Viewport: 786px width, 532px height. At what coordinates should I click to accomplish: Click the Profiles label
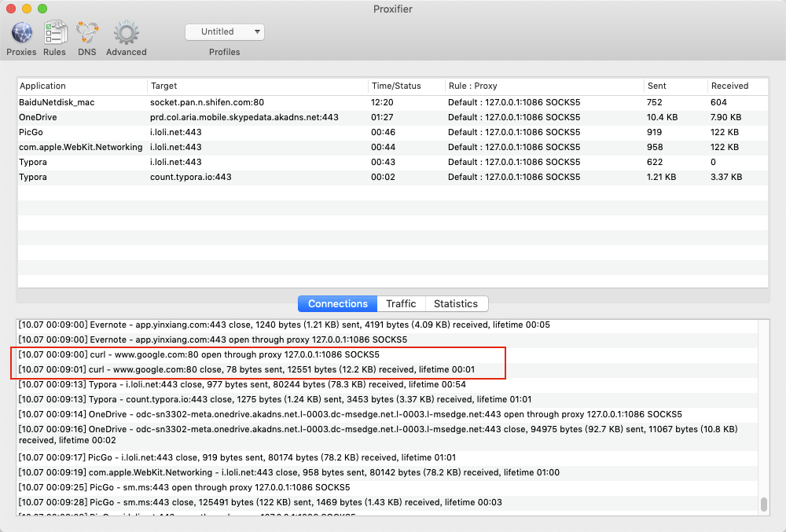click(x=225, y=52)
